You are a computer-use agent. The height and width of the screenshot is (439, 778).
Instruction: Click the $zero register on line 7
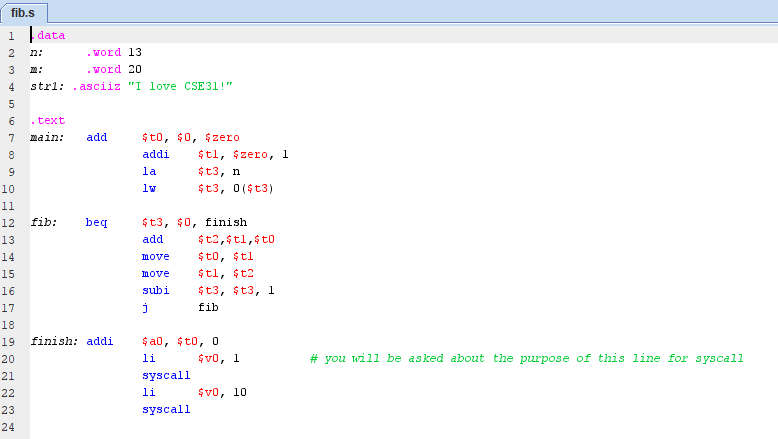pyautogui.click(x=222, y=137)
